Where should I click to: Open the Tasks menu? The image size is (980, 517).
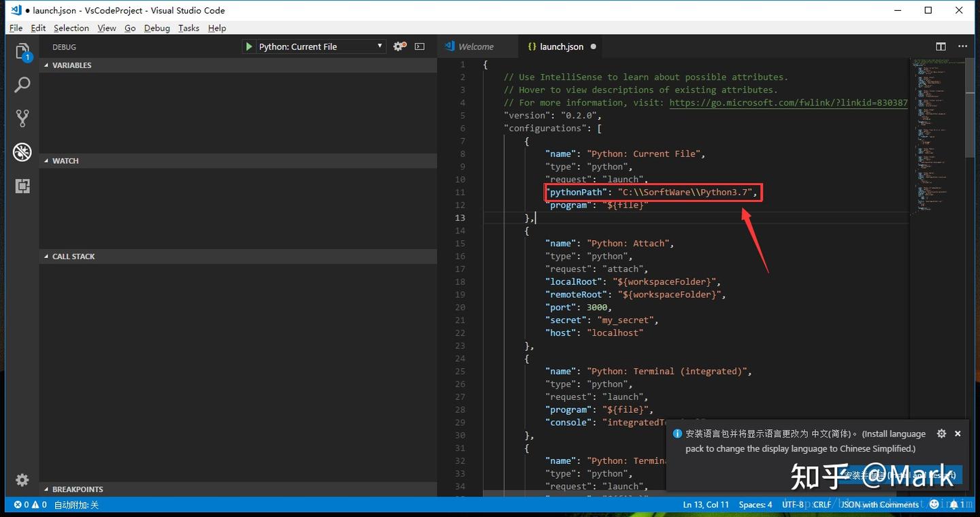[189, 28]
